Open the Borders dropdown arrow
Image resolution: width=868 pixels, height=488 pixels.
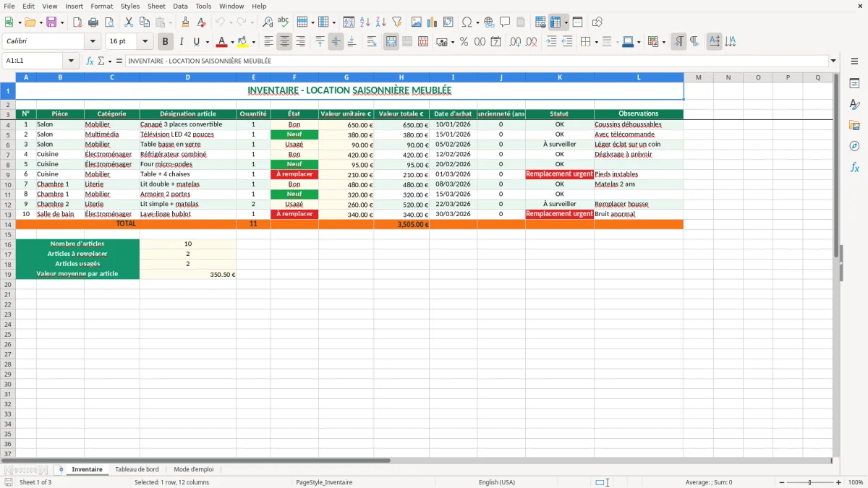click(x=597, y=42)
